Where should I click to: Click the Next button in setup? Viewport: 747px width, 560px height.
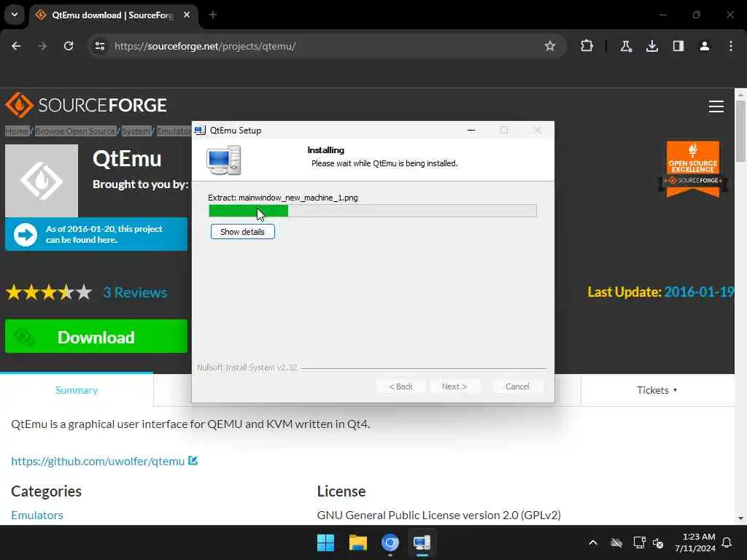454,386
